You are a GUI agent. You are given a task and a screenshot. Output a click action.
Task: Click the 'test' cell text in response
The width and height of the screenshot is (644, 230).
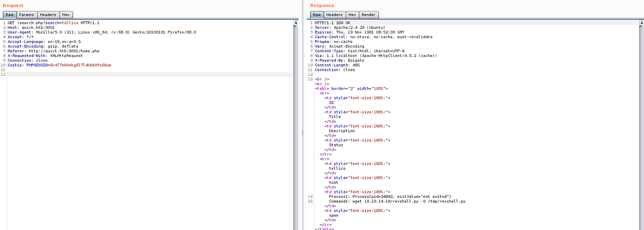click(333, 183)
